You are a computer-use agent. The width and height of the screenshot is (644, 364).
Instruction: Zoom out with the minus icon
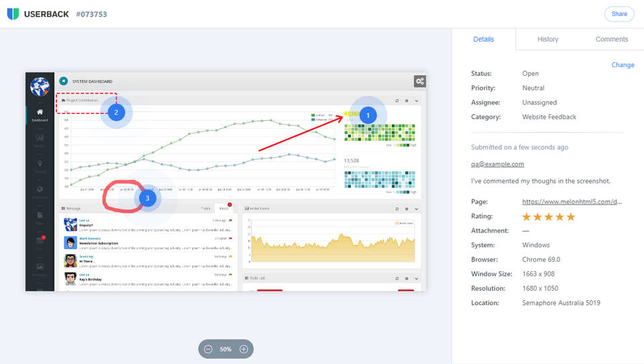tap(209, 349)
